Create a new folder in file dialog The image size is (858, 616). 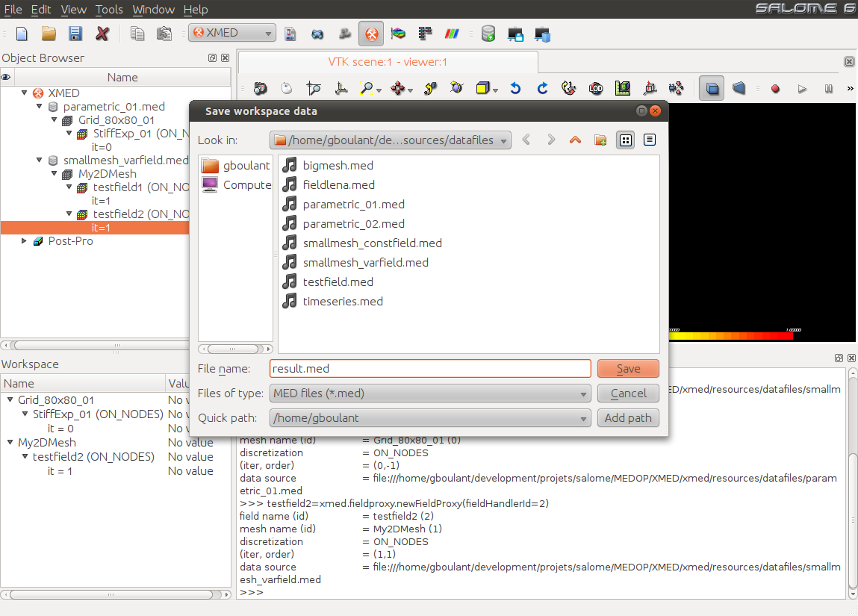600,140
